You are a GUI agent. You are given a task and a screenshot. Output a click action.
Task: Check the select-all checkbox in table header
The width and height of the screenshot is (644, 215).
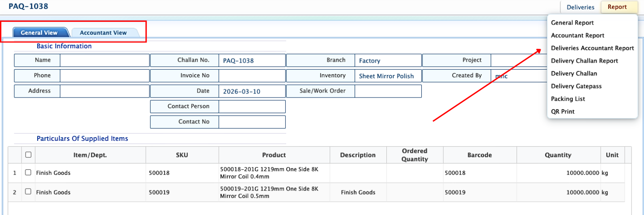pos(28,155)
